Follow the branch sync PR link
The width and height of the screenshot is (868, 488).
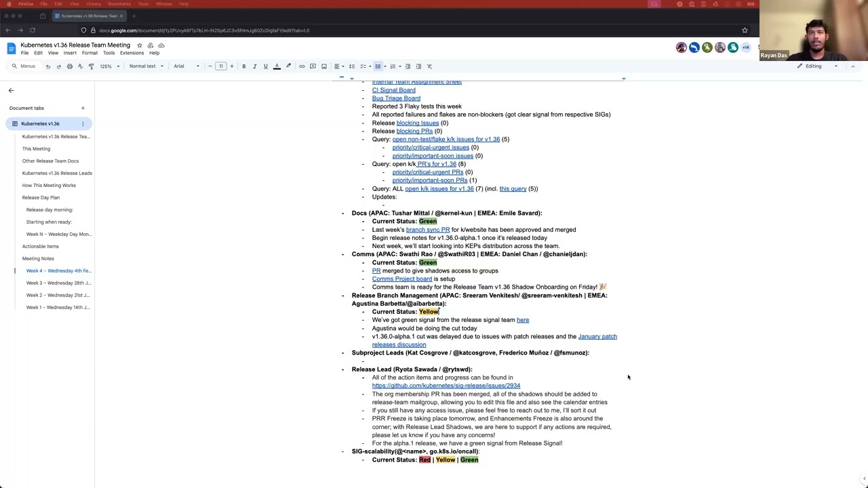point(428,230)
